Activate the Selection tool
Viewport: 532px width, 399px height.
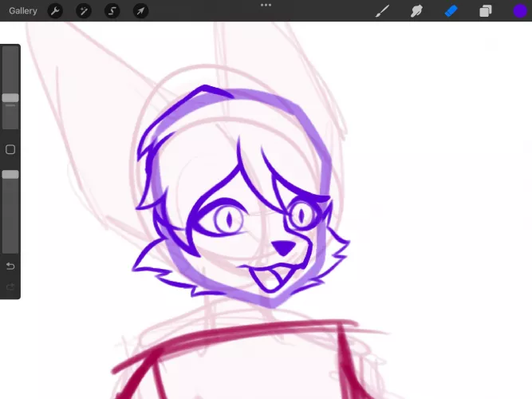coord(112,11)
